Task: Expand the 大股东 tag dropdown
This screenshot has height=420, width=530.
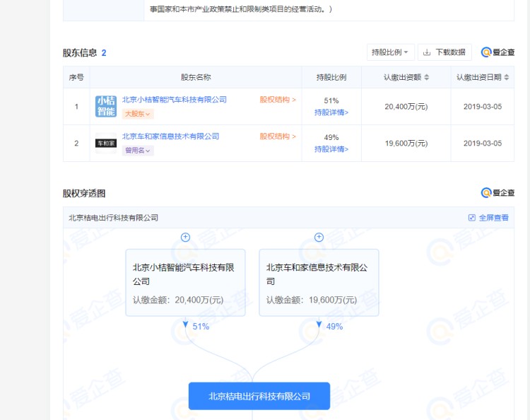Action: click(138, 114)
